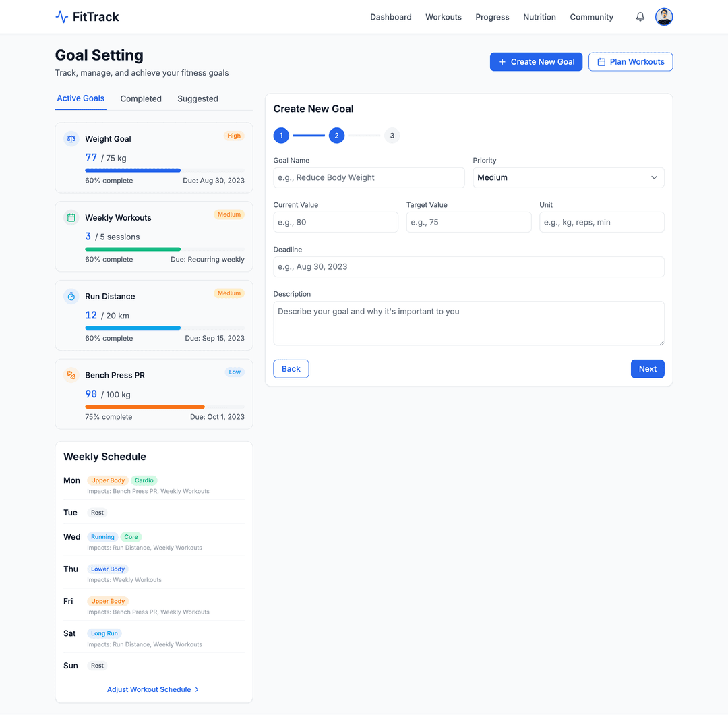728x715 pixels.
Task: Open the user profile avatar
Action: 664,17
